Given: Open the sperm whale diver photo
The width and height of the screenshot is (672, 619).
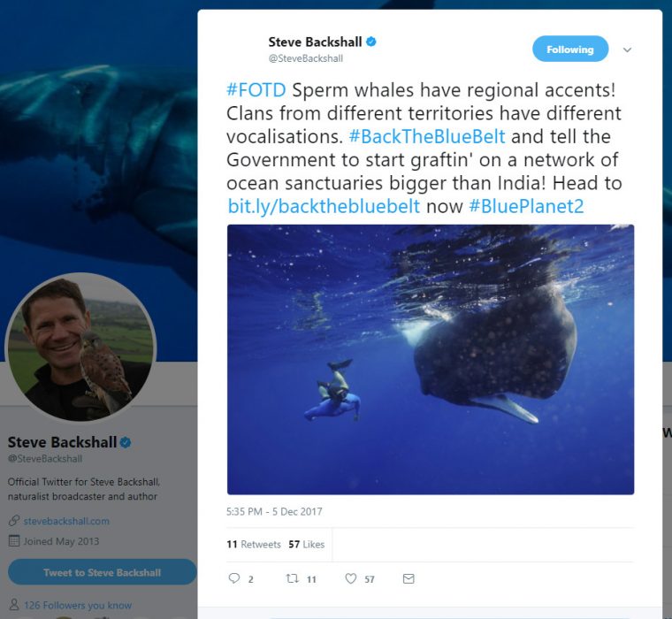Looking at the screenshot, I should [431, 359].
